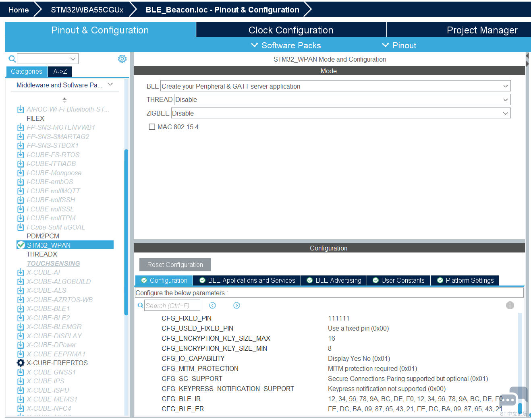Click download icon beside X-CUBE-BLE1
This screenshot has height=420, width=531.
click(21, 308)
